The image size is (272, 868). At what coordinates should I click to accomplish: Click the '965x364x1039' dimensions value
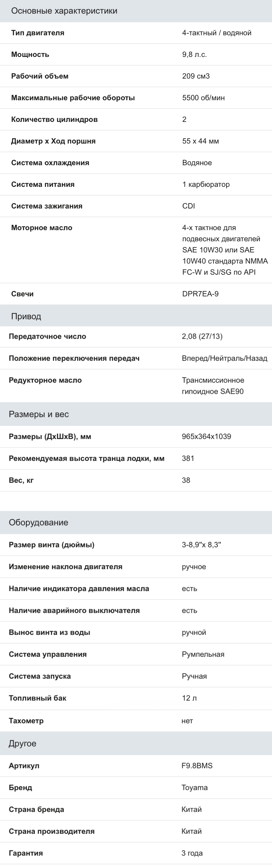pyautogui.click(x=206, y=436)
